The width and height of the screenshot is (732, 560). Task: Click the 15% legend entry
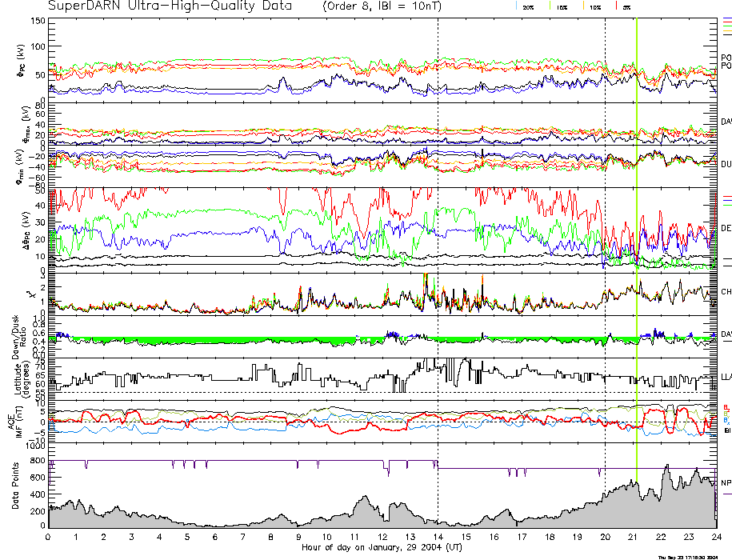pyautogui.click(x=561, y=6)
